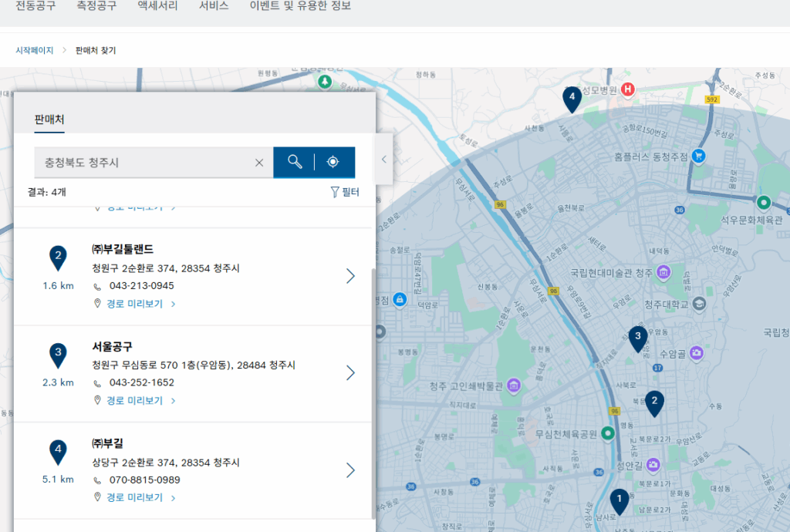Open details arrow for 서울공구
The width and height of the screenshot is (790, 532).
(351, 373)
